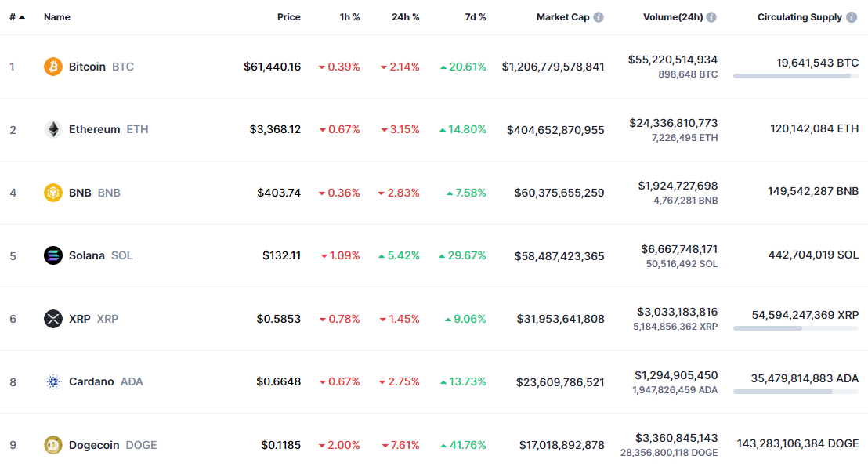
Task: Click Bitcoin price $61,440.16
Action: coord(273,67)
